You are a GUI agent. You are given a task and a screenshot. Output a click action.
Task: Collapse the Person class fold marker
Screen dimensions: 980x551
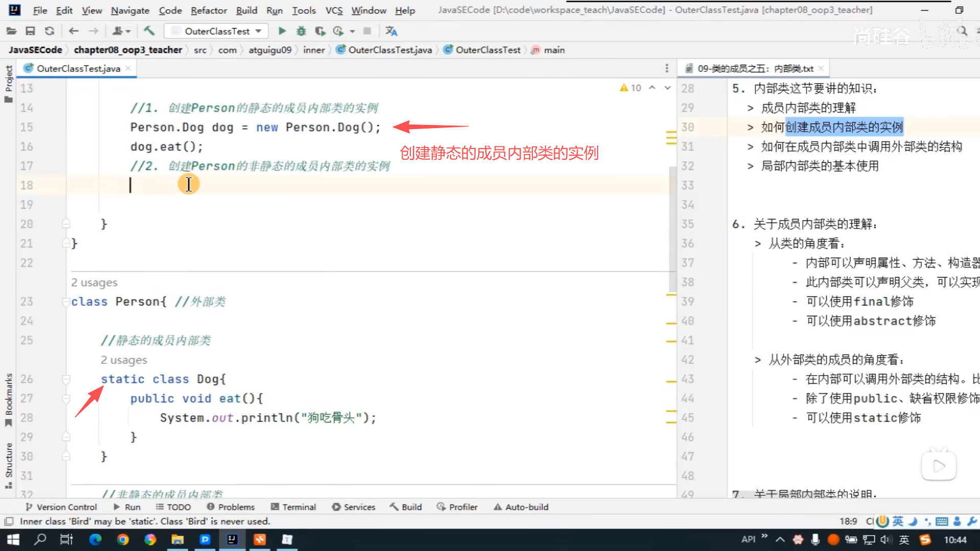tap(66, 302)
